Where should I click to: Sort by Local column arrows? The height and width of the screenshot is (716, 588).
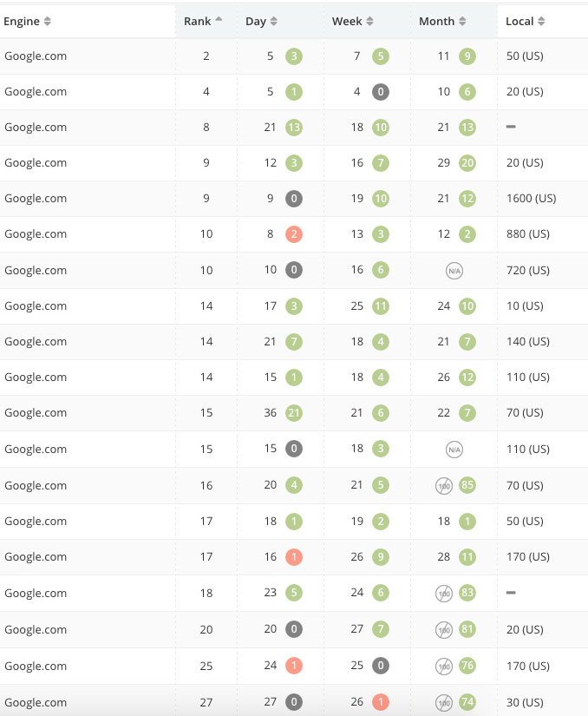(x=541, y=22)
